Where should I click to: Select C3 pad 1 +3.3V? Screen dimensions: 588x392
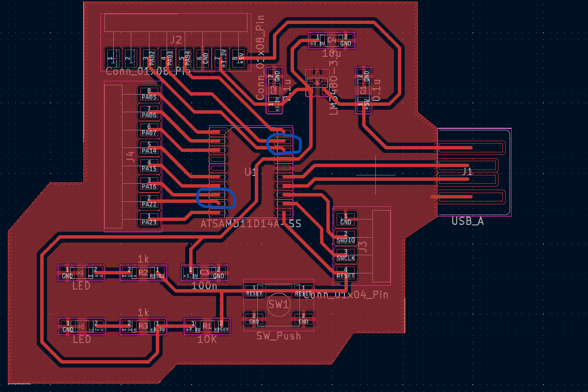191,272
